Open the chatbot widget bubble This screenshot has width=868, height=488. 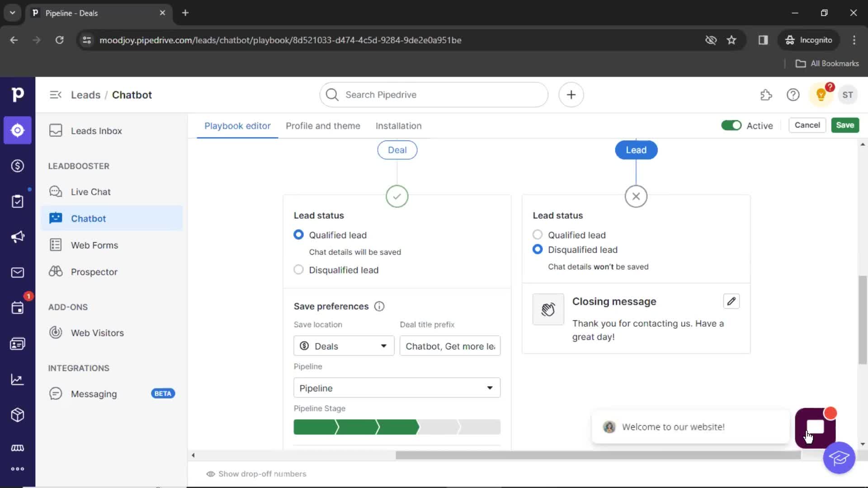coord(815,427)
